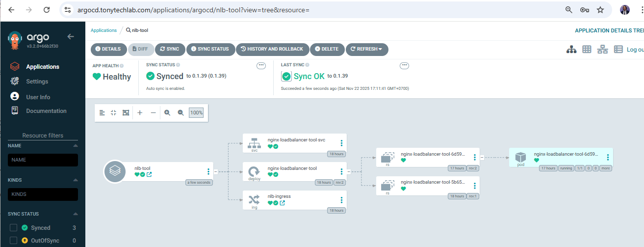Image resolution: width=644 pixels, height=247 pixels.
Task: Click the plus icon in the graph toolbar
Action: pyautogui.click(x=140, y=112)
